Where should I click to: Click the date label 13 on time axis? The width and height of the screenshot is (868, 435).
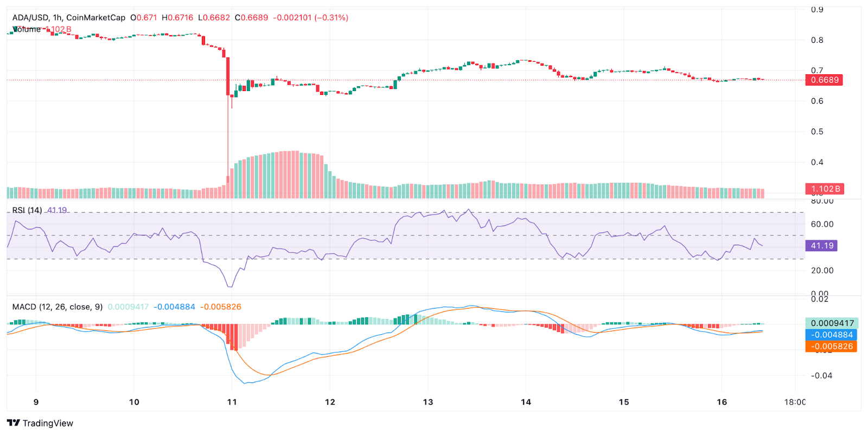coord(428,402)
